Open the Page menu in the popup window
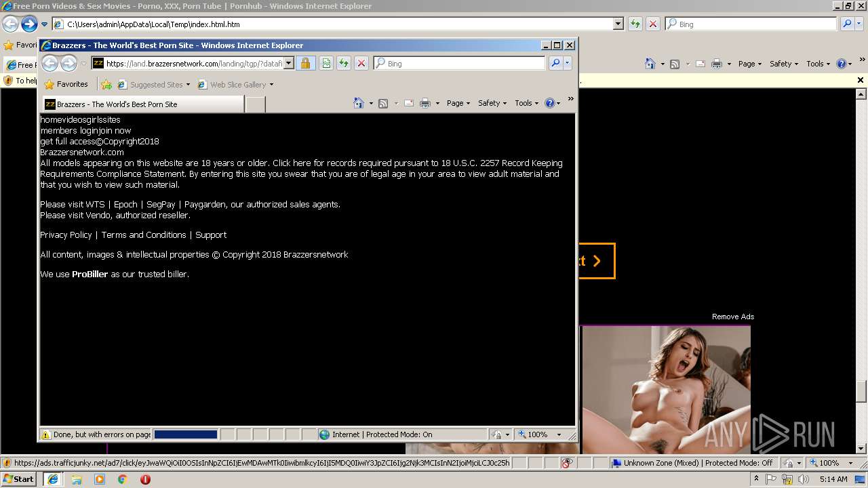The height and width of the screenshot is (488, 868). [458, 103]
